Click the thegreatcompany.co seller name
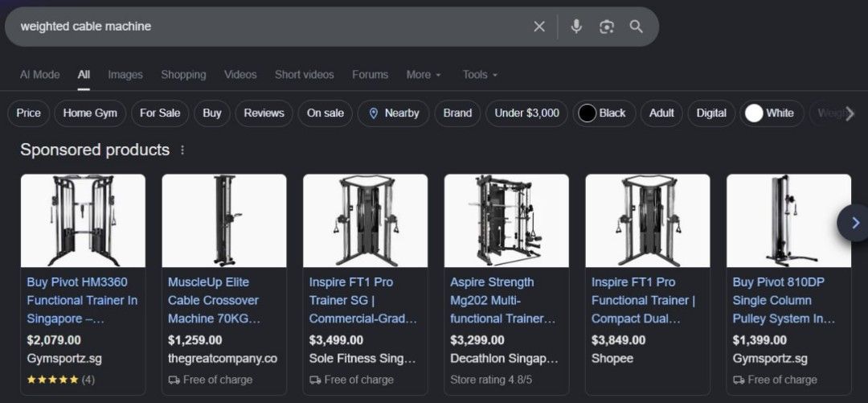 point(223,359)
